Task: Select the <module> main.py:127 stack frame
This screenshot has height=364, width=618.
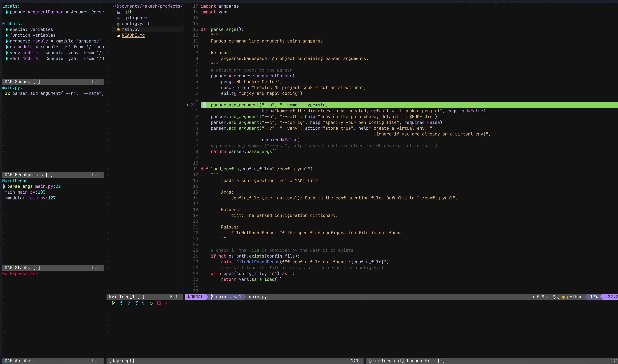Action: click(x=30, y=198)
